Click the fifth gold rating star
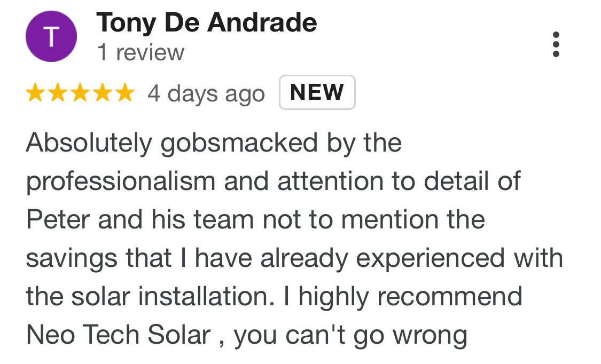This screenshot has height=364, width=601. (x=126, y=93)
